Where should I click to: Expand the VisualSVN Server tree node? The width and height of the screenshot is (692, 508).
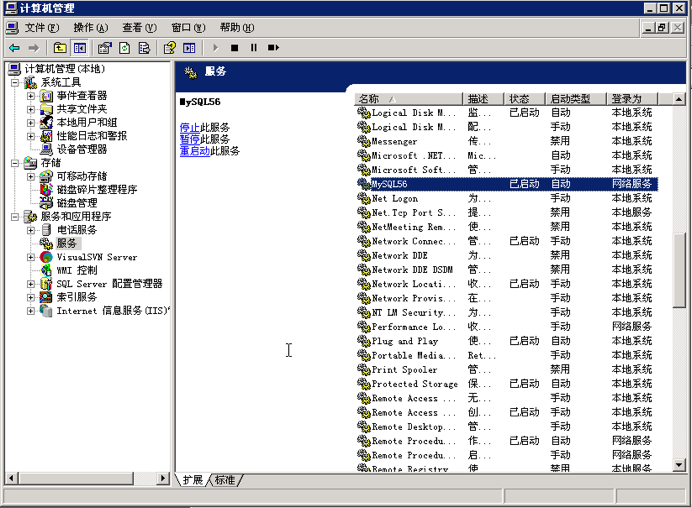pos(31,258)
